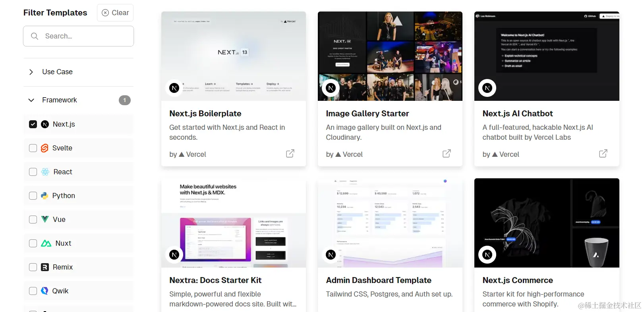Click Next.js badge on Commerce thumbnail
This screenshot has width=644, height=312.
pyautogui.click(x=487, y=255)
